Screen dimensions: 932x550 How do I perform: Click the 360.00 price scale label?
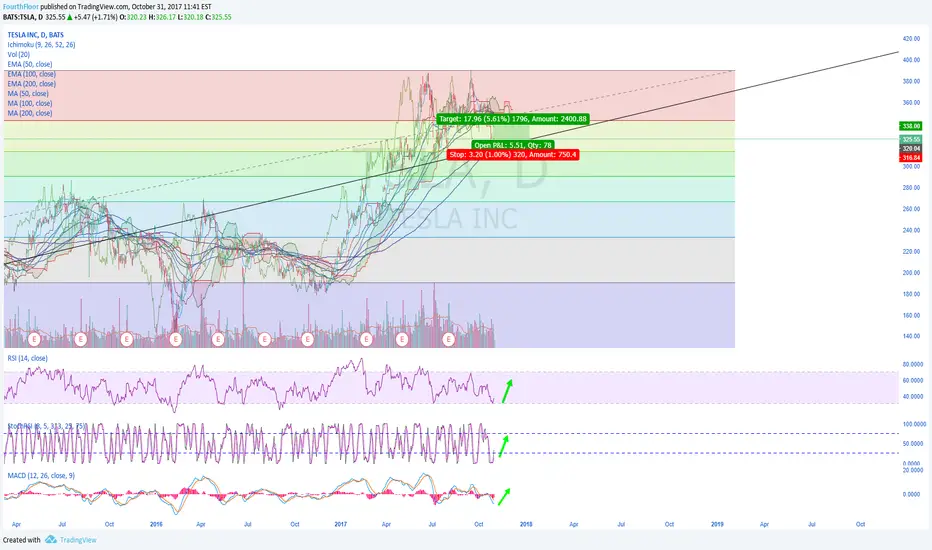(911, 103)
